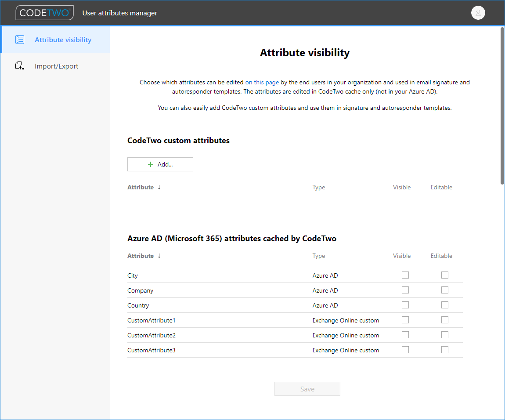Check Editable for Country
The height and width of the screenshot is (420, 505).
pyautogui.click(x=445, y=305)
